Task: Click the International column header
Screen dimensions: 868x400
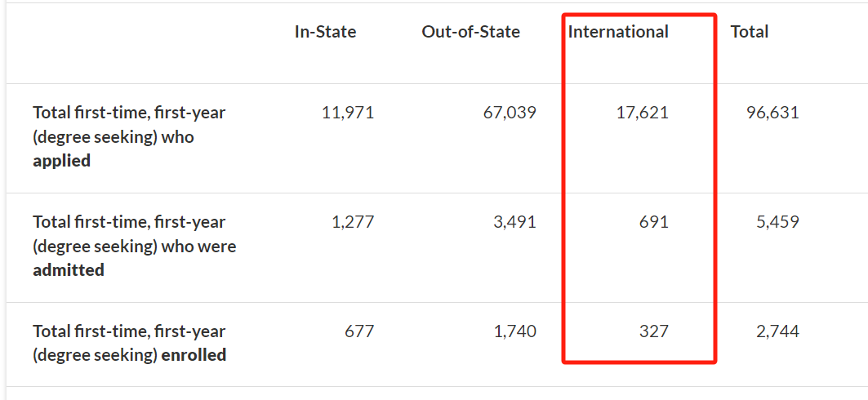Action: coord(618,32)
